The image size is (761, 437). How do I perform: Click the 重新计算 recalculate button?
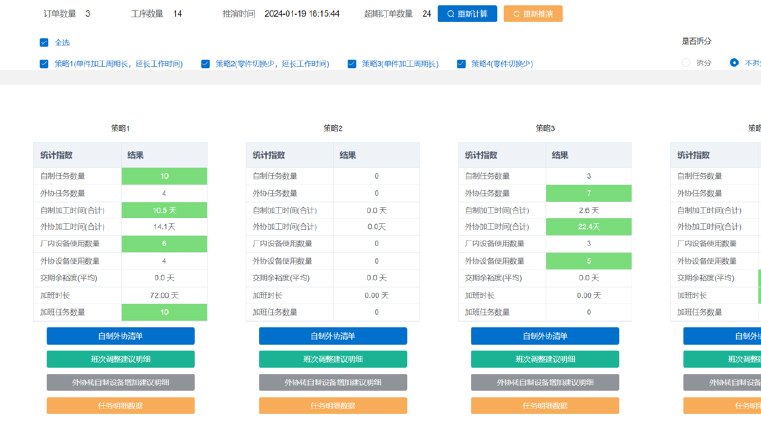click(467, 14)
